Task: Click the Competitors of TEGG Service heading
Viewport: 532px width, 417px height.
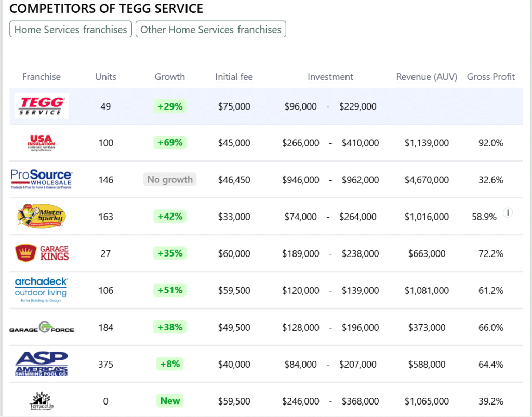Action: pyautogui.click(x=106, y=8)
